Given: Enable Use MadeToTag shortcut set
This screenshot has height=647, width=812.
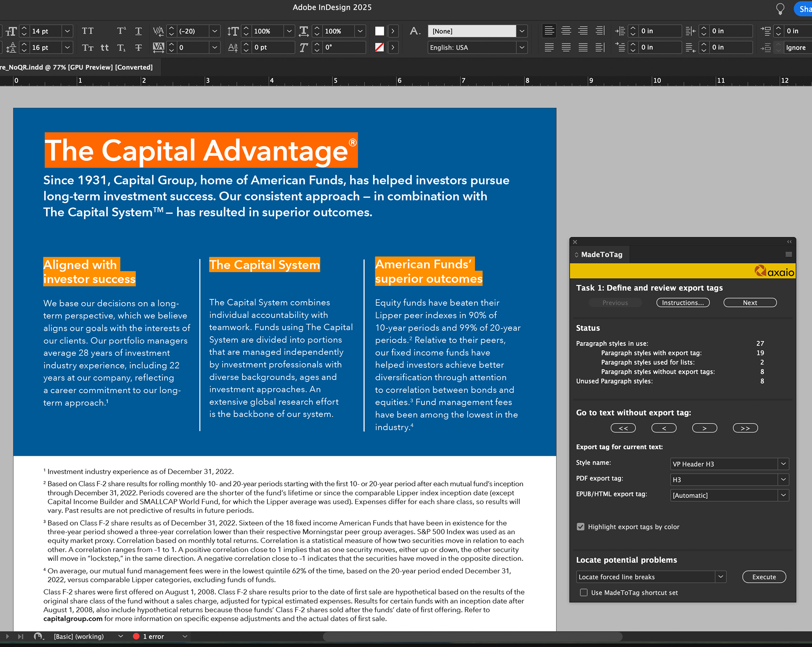Looking at the screenshot, I should click(x=584, y=592).
